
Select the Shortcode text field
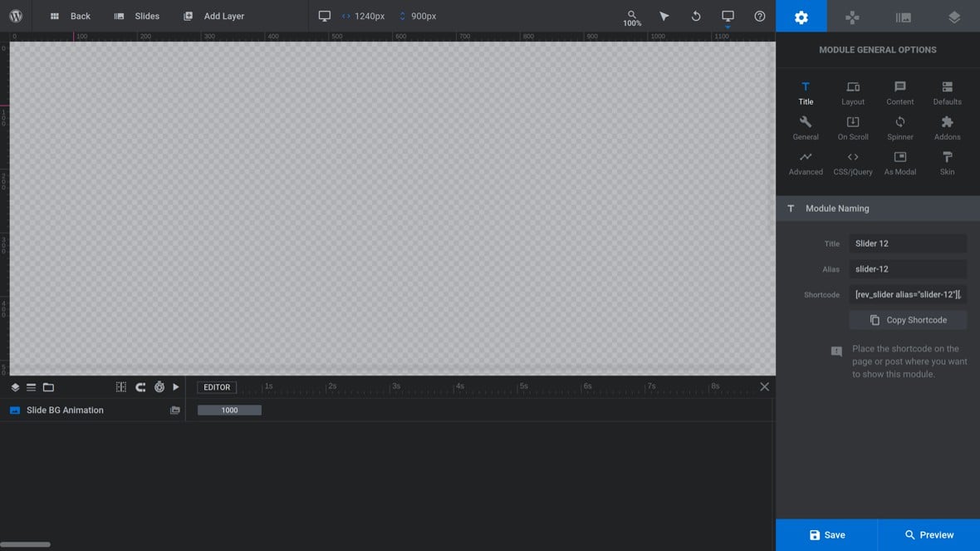coord(908,294)
